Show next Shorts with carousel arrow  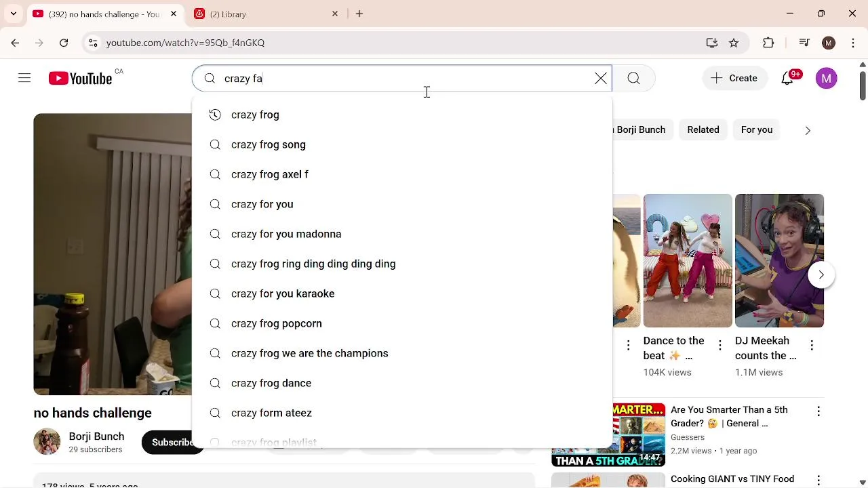tap(821, 274)
